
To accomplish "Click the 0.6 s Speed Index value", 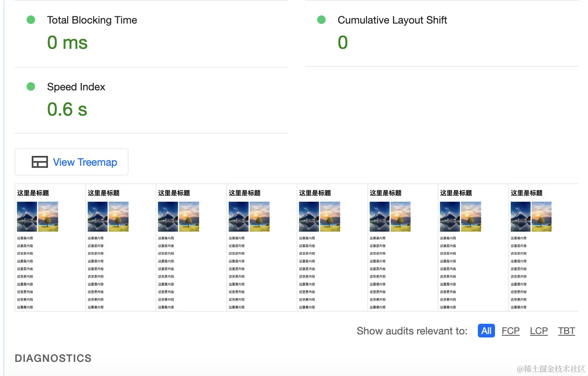I will tap(67, 110).
